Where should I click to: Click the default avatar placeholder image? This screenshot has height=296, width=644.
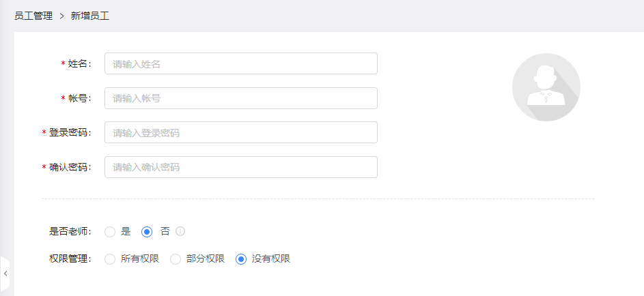pyautogui.click(x=546, y=87)
